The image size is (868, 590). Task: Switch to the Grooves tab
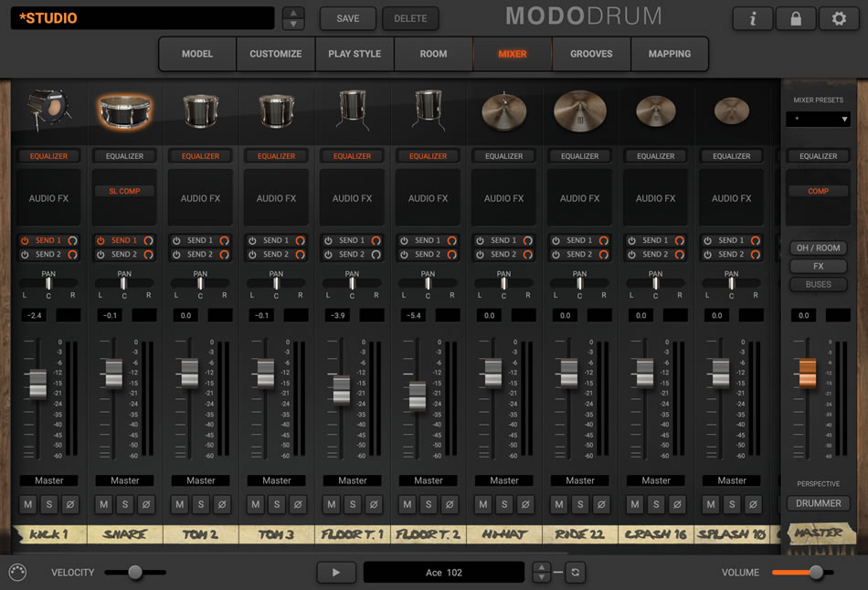(591, 54)
